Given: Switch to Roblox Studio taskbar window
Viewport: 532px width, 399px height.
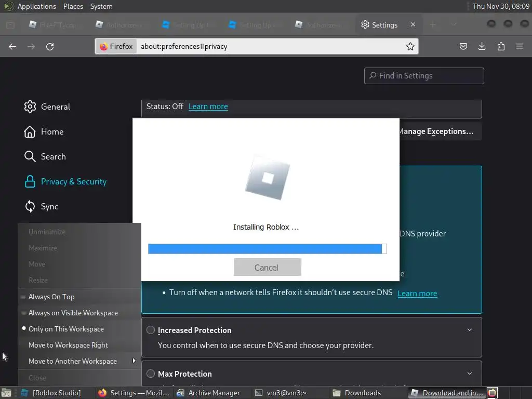Looking at the screenshot, I should click(51, 393).
